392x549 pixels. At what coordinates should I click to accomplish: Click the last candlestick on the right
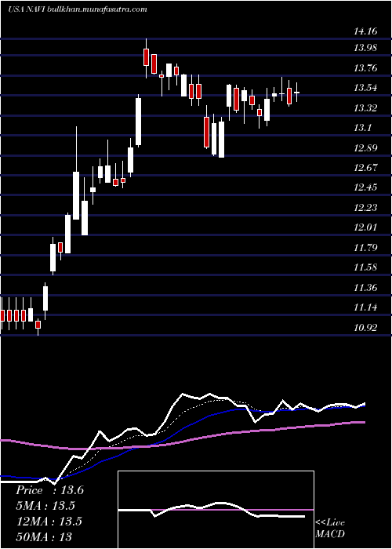297,92
